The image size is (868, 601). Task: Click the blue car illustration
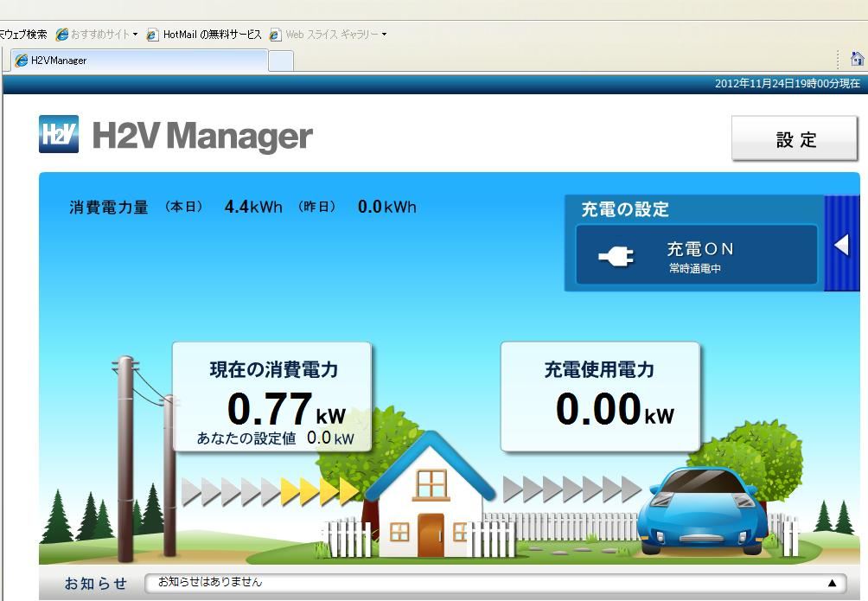(x=702, y=510)
